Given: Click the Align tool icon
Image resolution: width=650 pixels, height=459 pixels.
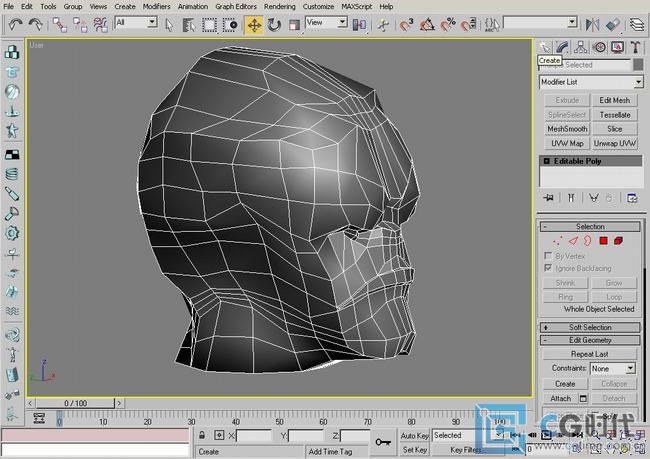Looking at the screenshot, I should [613, 25].
